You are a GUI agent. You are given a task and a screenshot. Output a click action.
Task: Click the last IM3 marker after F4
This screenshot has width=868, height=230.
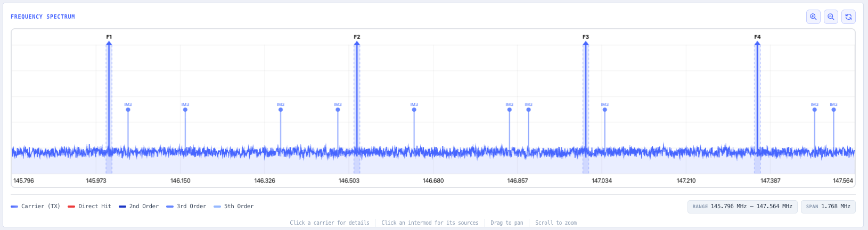tap(833, 109)
